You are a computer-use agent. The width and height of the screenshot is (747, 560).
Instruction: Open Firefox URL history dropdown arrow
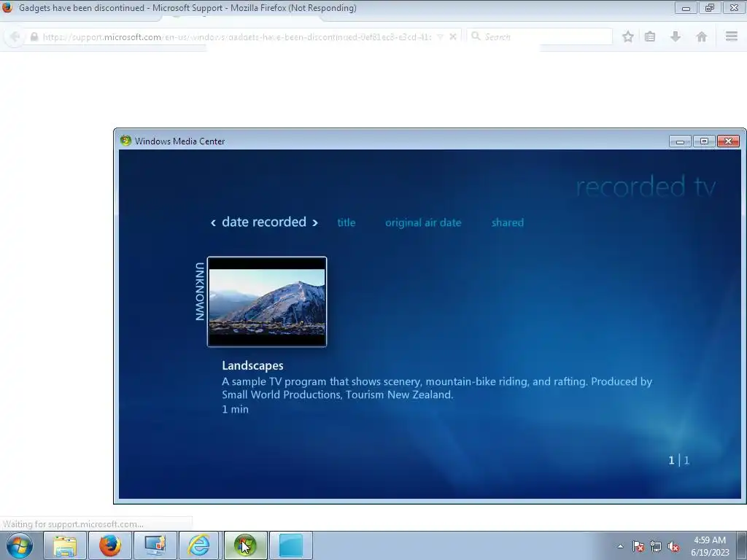click(440, 37)
